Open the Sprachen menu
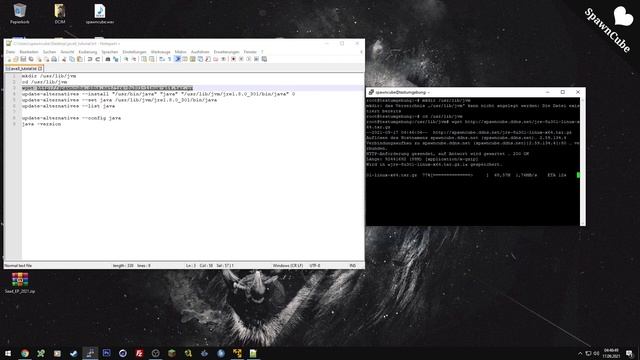Viewport: 640px width, 360px height. 110,52
